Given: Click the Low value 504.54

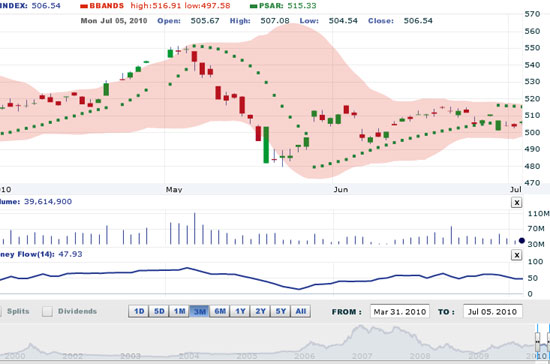Looking at the screenshot, I should [343, 21].
